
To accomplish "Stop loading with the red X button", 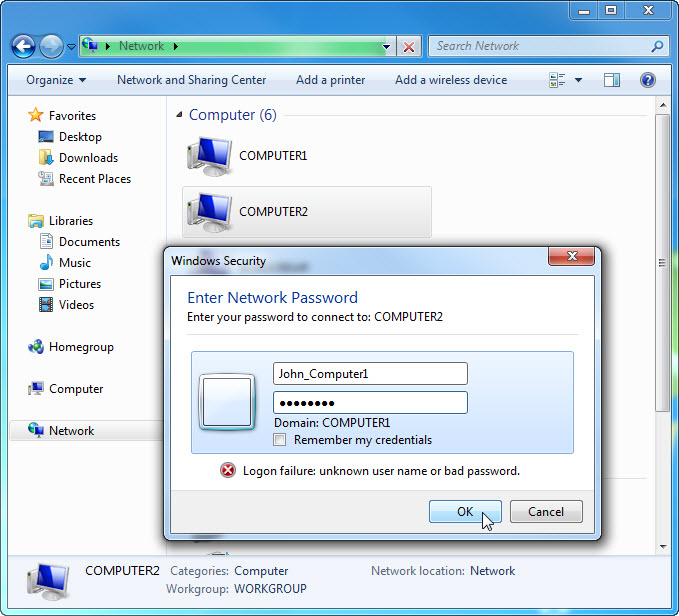I will point(409,46).
